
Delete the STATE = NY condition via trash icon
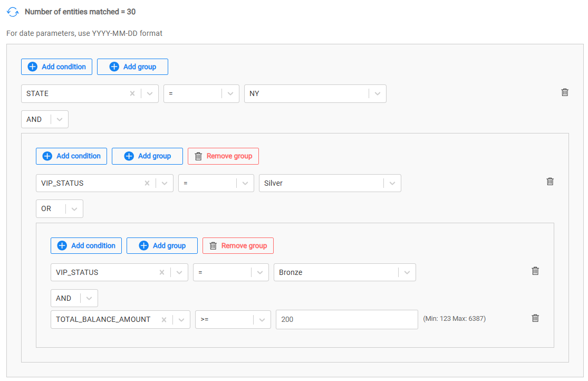point(564,92)
